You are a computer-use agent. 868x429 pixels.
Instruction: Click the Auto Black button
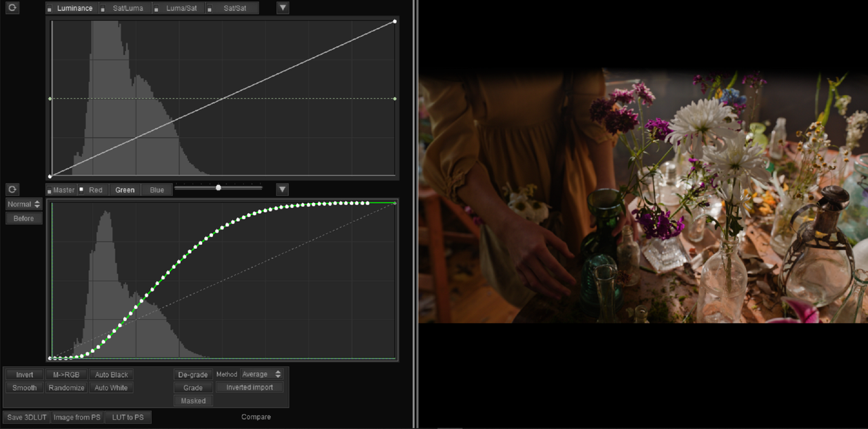111,375
